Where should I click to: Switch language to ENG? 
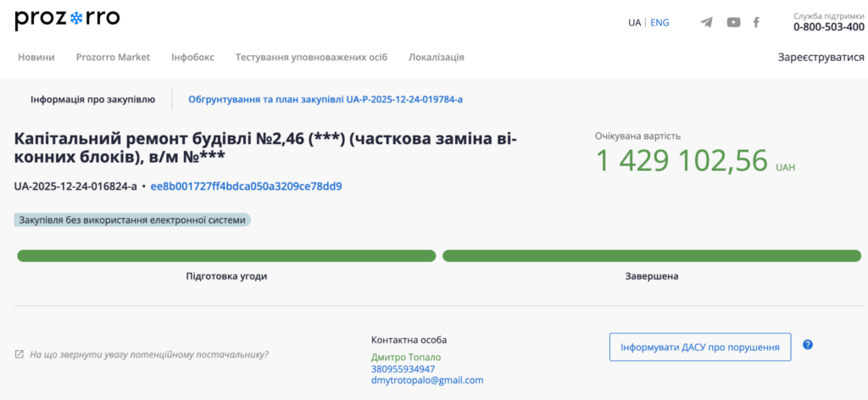pyautogui.click(x=659, y=23)
